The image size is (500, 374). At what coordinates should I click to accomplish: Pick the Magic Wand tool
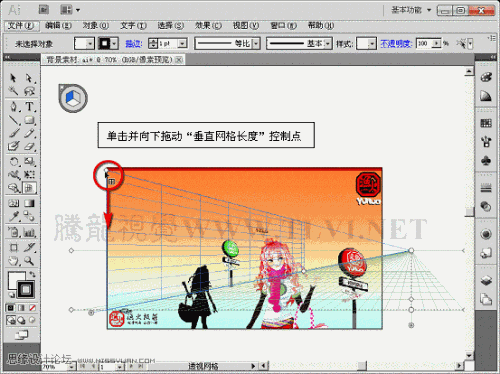coord(13,91)
